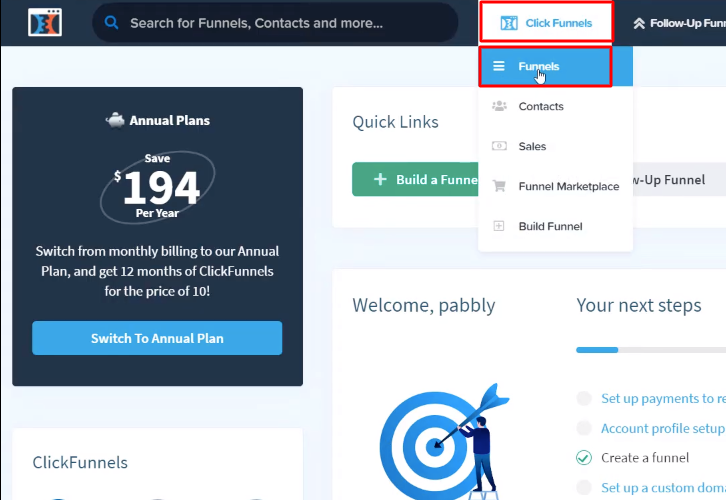
Task: Click the Annual Plans piggy bank icon
Action: click(x=115, y=120)
